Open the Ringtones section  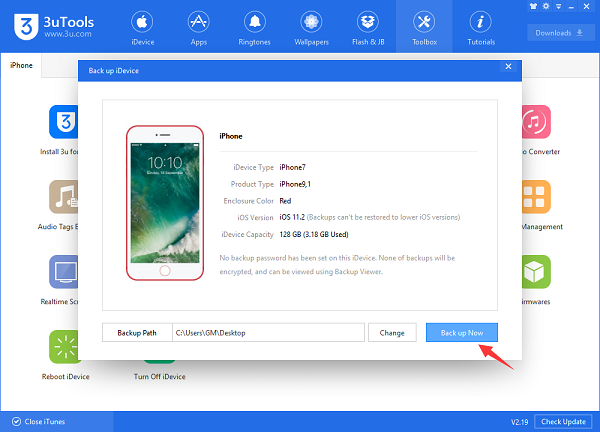point(254,28)
